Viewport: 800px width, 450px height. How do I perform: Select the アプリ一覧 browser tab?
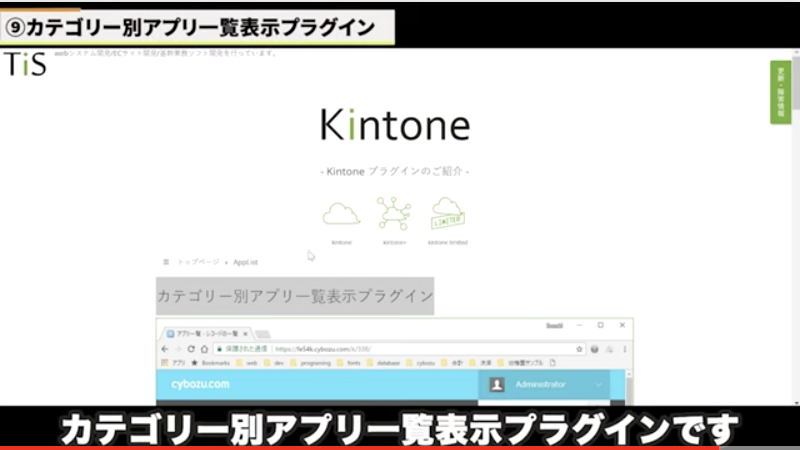tap(205, 331)
